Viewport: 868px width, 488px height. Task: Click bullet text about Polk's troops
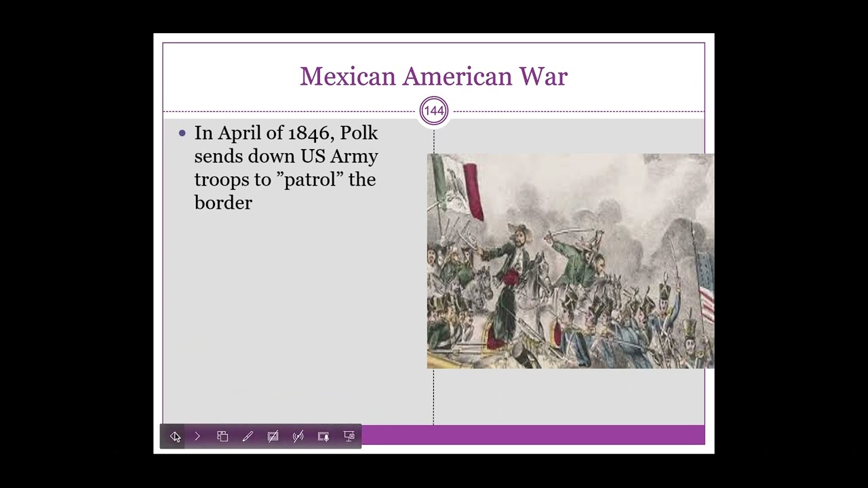[x=285, y=167]
